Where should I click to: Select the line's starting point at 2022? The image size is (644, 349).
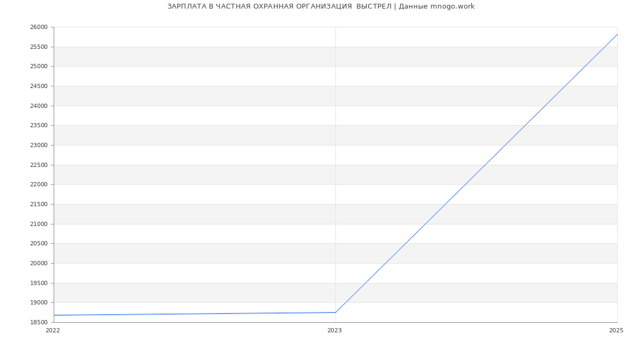point(54,315)
